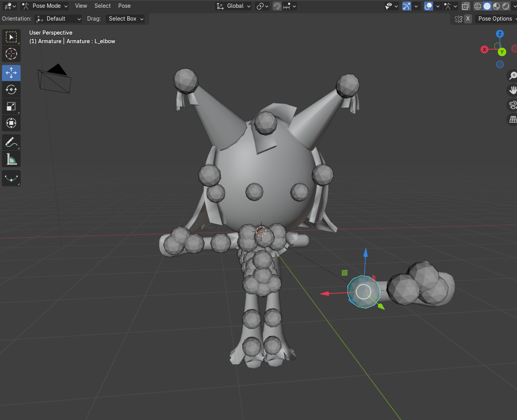Open the Pose Mode dropdown

point(45,6)
